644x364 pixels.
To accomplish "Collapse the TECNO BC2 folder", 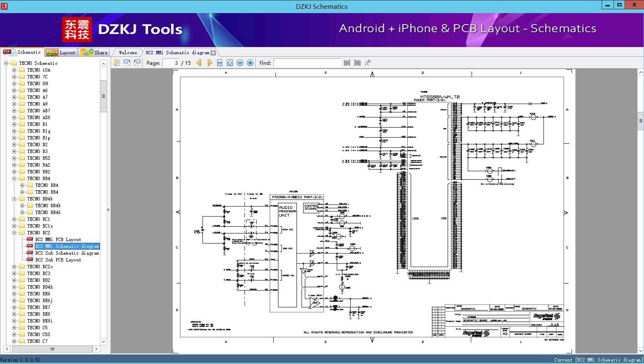I will (14, 233).
